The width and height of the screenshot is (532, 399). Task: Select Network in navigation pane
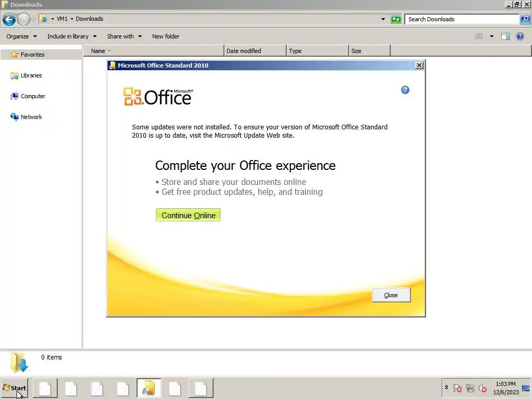click(x=31, y=117)
